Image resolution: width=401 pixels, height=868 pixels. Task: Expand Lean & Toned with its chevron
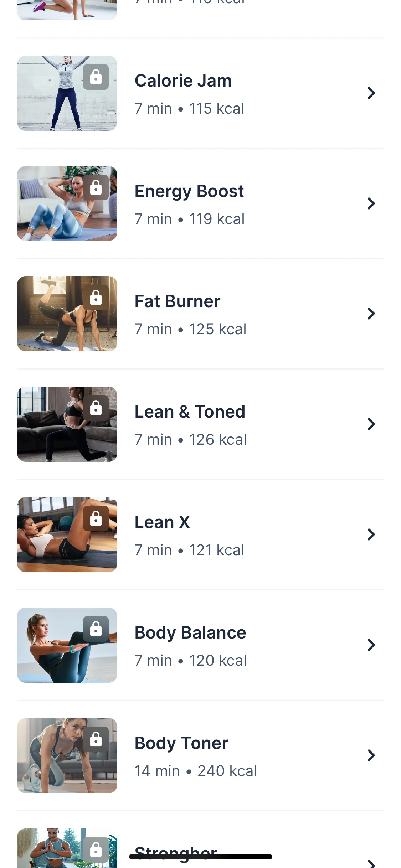click(x=371, y=424)
